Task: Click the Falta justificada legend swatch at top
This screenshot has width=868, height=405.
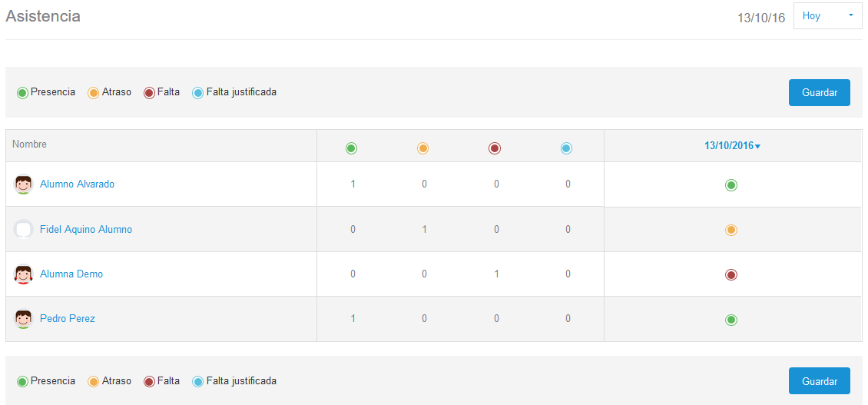Action: point(198,93)
